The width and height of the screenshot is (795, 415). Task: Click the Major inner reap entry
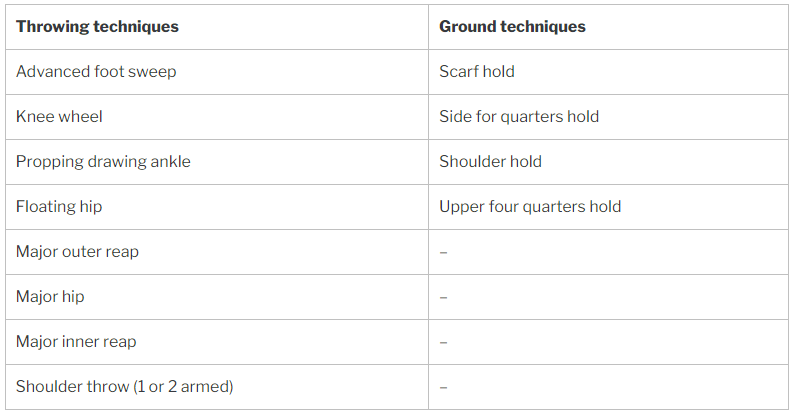(x=217, y=342)
